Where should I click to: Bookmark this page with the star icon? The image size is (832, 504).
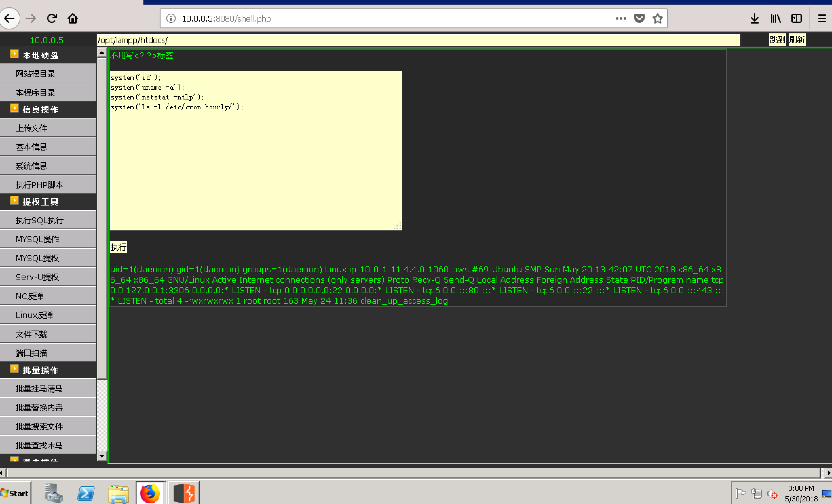[x=657, y=18]
